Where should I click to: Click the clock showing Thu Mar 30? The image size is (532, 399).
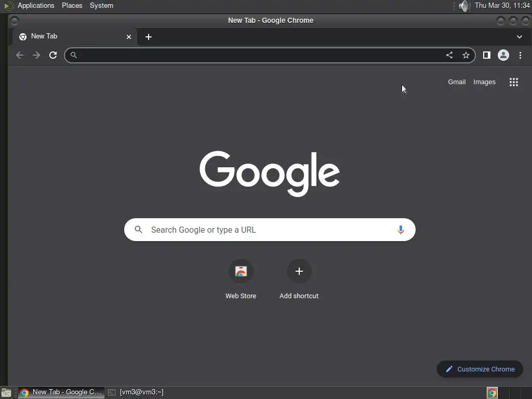(x=502, y=5)
